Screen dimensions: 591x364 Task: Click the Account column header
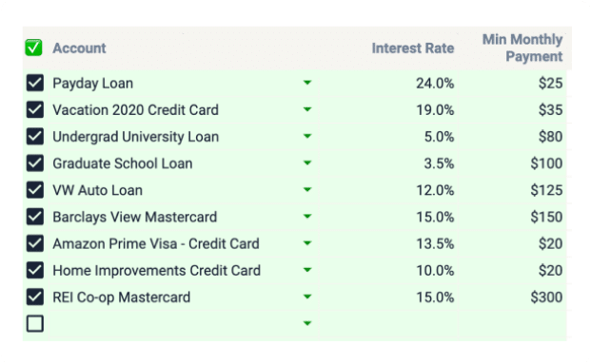(79, 48)
